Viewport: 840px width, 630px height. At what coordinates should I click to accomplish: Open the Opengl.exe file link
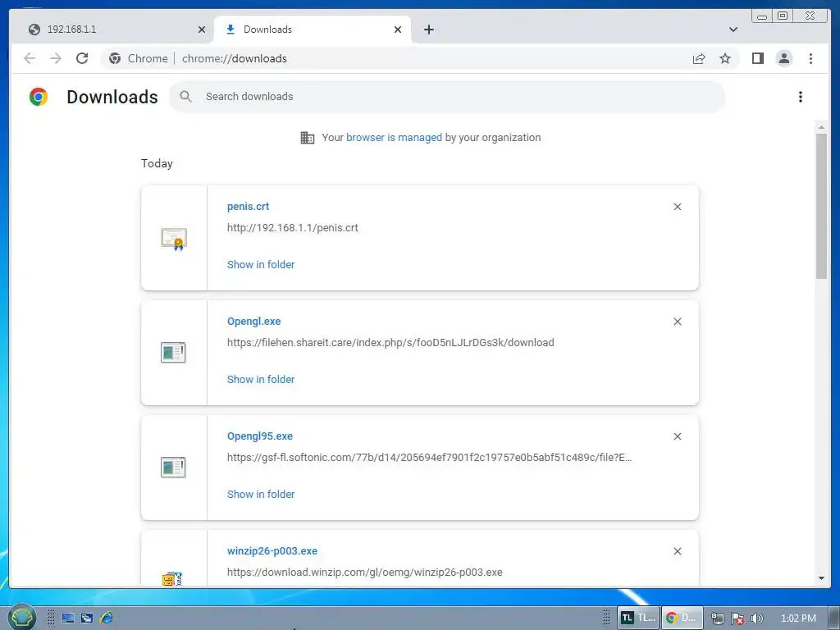tap(254, 322)
